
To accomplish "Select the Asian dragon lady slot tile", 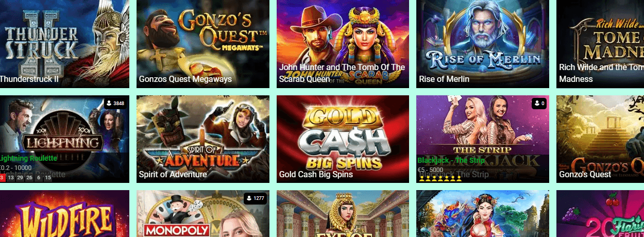I will pos(483,213).
